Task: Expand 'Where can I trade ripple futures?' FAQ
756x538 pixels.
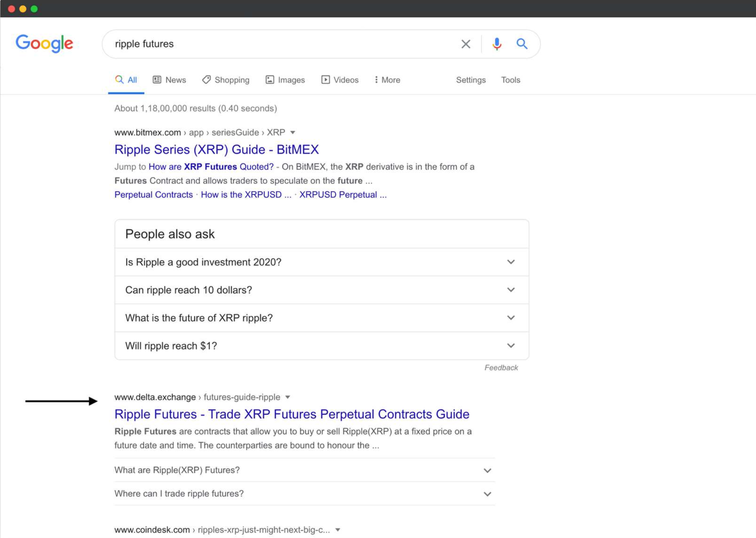Action: (x=304, y=494)
